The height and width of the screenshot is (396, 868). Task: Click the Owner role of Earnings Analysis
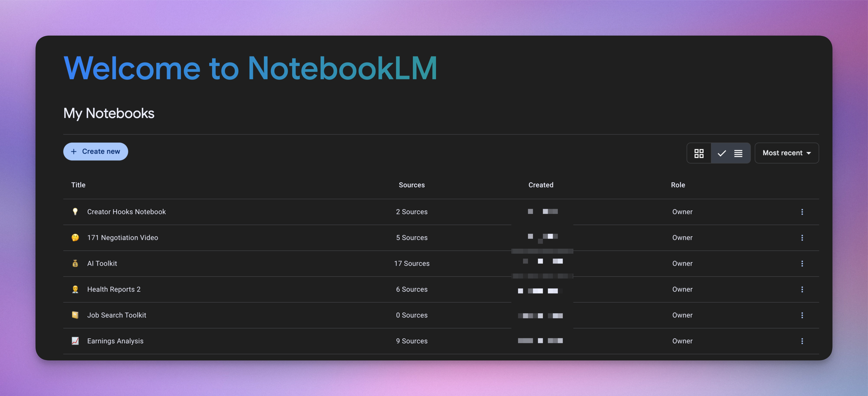point(682,341)
